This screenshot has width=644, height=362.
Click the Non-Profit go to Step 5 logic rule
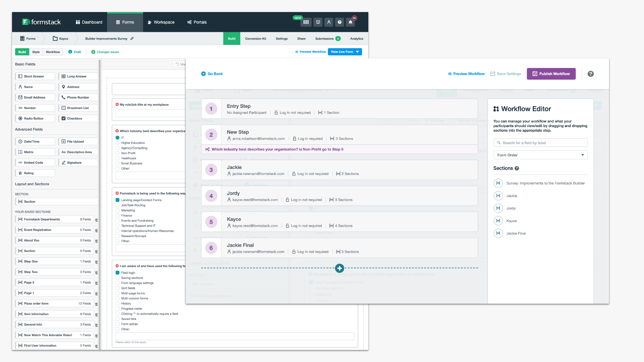(339, 149)
